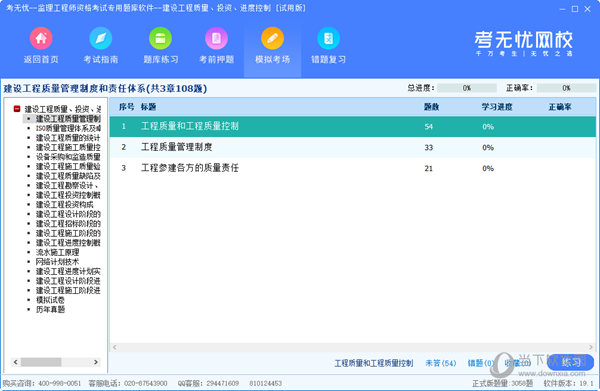Viewport: 600px width, 391px height.
Task: Click the 标题 column header
Action: [x=148, y=107]
